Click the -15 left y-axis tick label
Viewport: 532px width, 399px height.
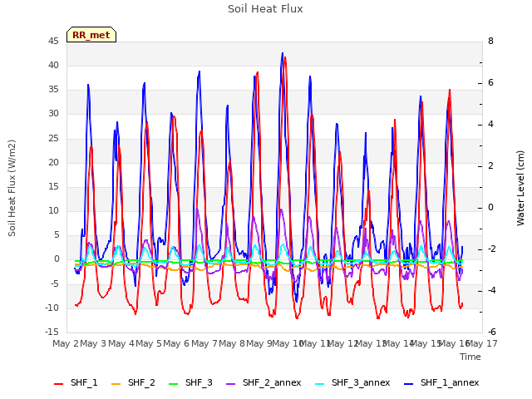click(x=52, y=332)
